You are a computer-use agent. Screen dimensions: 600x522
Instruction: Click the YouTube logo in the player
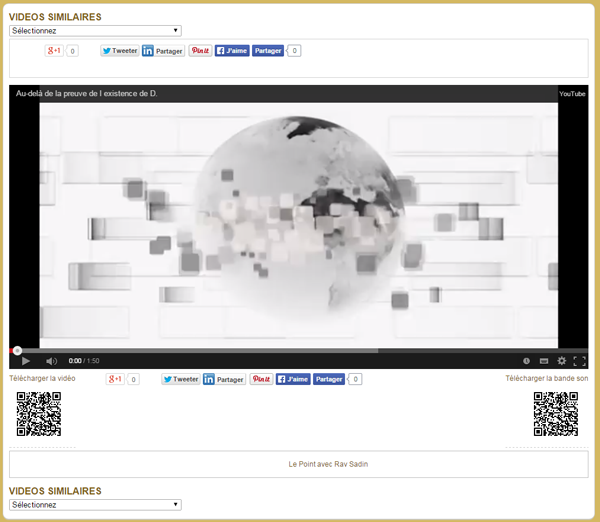point(572,94)
